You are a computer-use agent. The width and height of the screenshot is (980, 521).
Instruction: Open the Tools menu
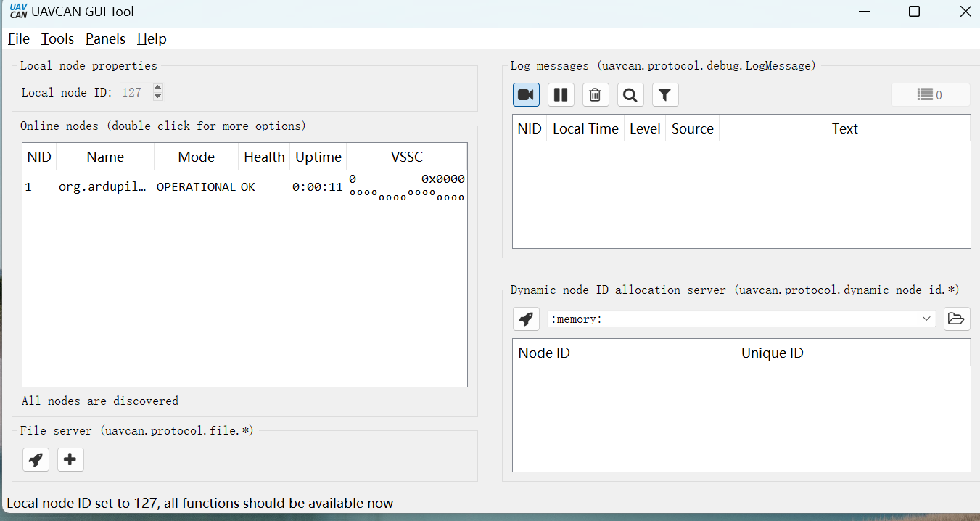tap(57, 39)
